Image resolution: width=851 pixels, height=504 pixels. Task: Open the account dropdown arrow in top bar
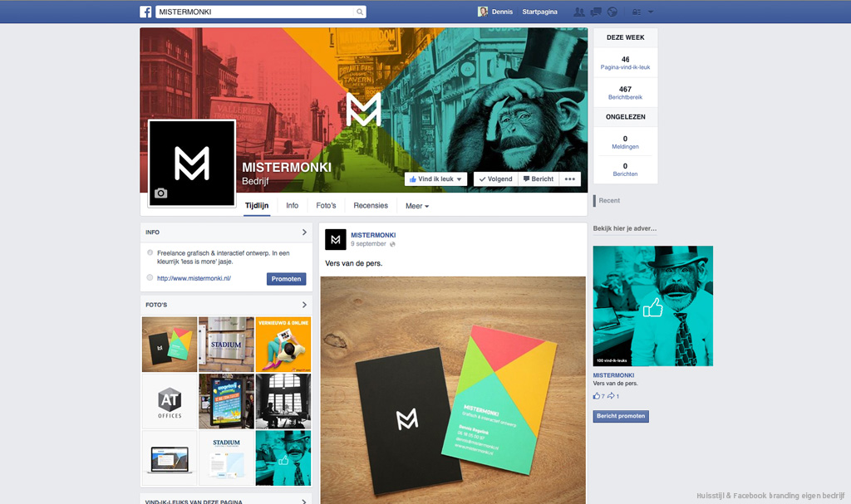(x=651, y=12)
